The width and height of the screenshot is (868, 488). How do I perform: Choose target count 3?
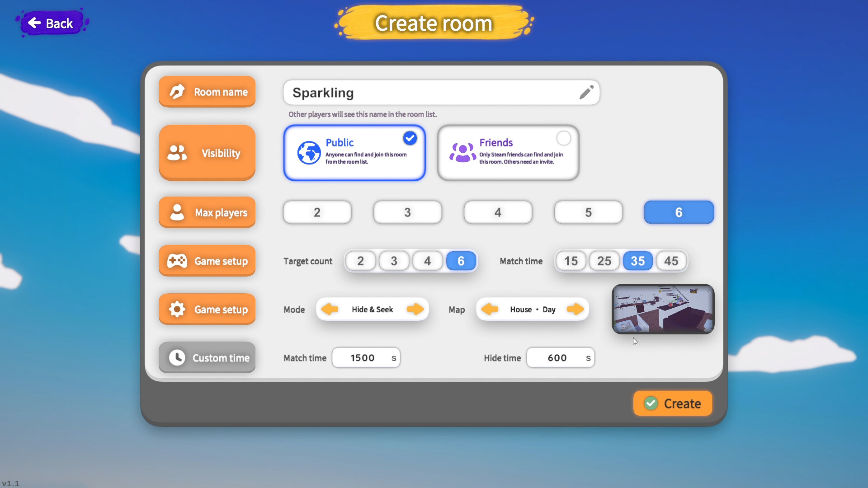tap(394, 261)
